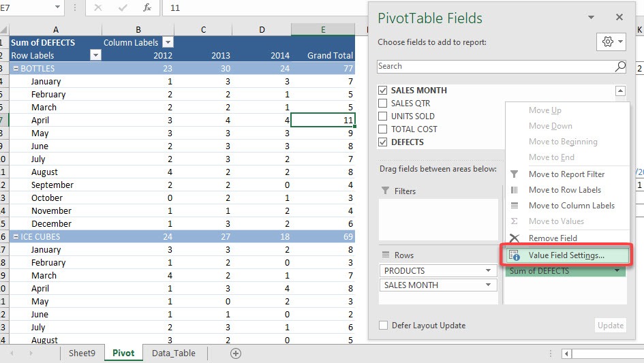Click the horizontal scrollbar left arrow
Image resolution: width=644 pixels, height=363 pixels.
(567, 353)
